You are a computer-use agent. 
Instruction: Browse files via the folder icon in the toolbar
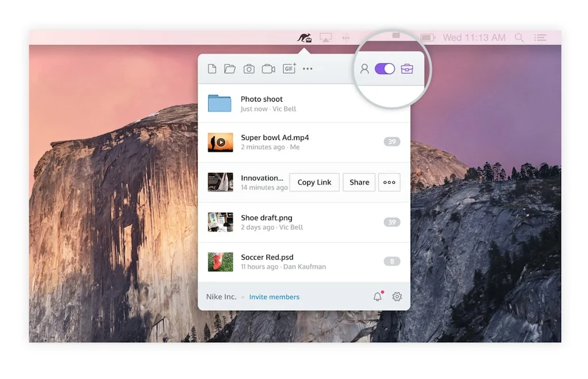coord(230,68)
